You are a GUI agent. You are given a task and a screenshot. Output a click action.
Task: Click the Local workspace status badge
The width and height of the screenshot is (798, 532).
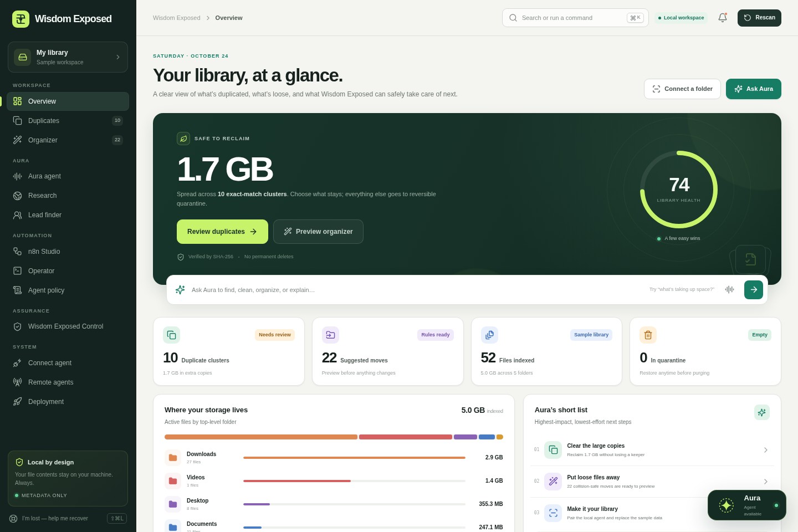681,18
